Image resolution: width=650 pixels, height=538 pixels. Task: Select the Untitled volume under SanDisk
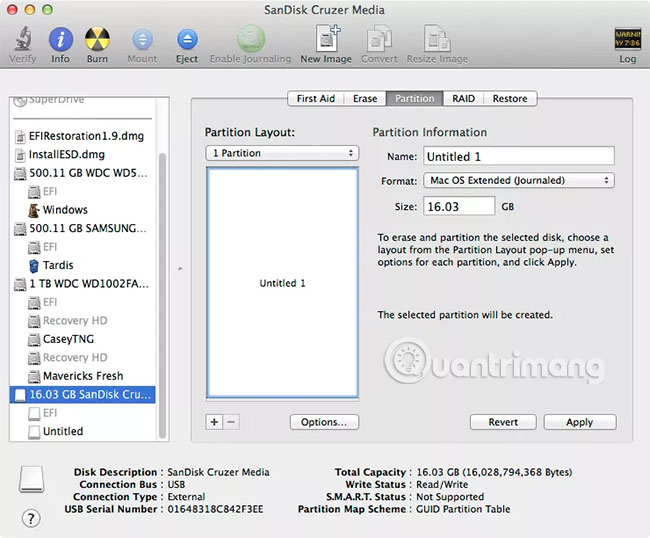click(x=82, y=431)
